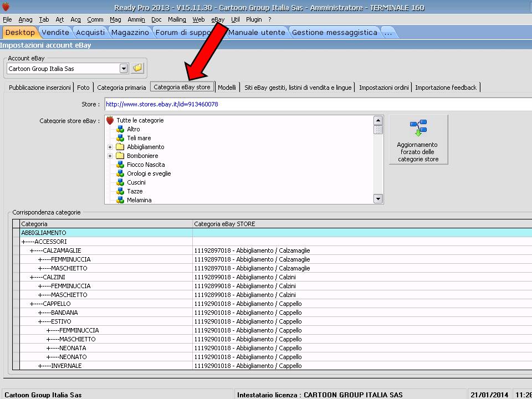Viewport: 532px width, 399px height.
Task: Click the Aggiornamento forzato delle categorie store button
Action: pos(418,140)
